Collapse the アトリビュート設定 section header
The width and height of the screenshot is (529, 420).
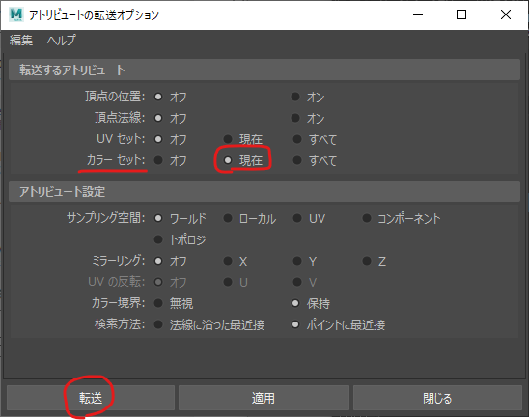[x=264, y=191]
